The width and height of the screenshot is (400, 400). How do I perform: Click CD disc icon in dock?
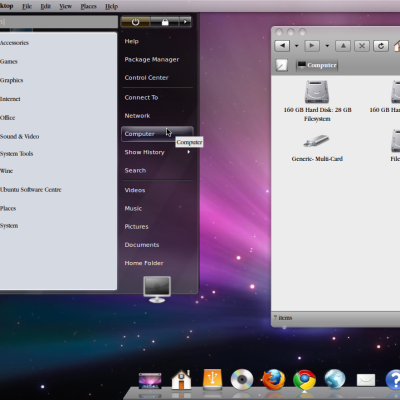pos(242,379)
